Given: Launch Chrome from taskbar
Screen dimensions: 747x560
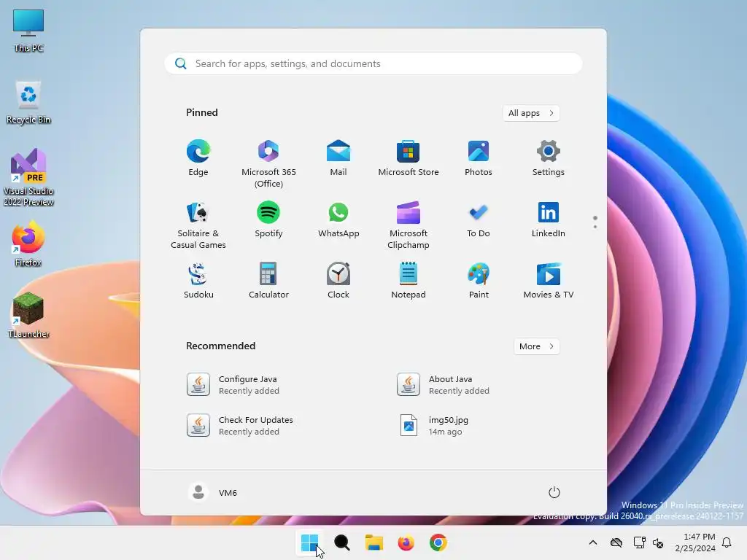Looking at the screenshot, I should coord(438,542).
